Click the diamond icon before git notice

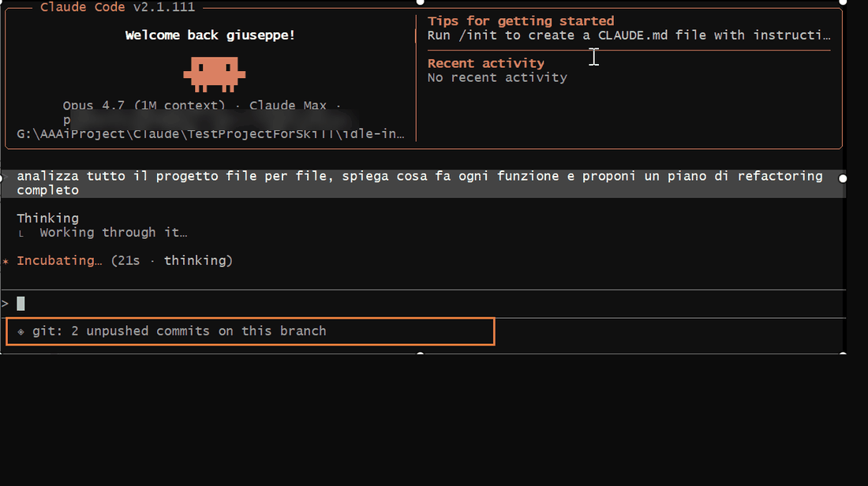pos(21,331)
